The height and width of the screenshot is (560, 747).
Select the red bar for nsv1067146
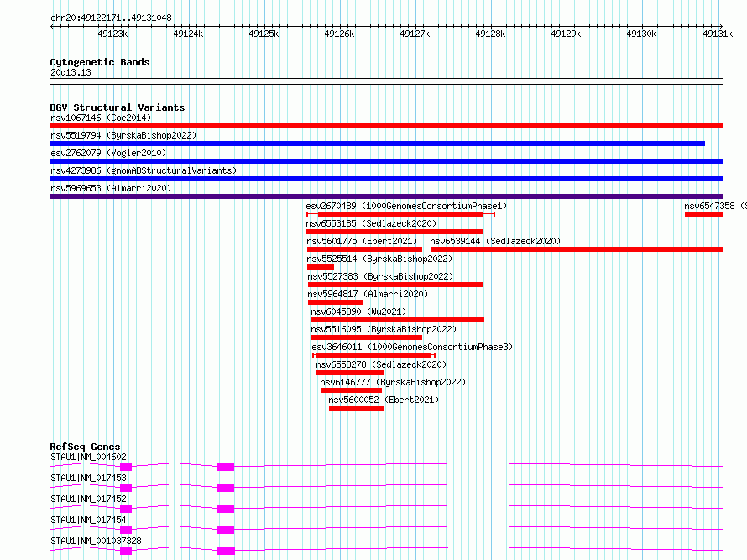[386, 126]
